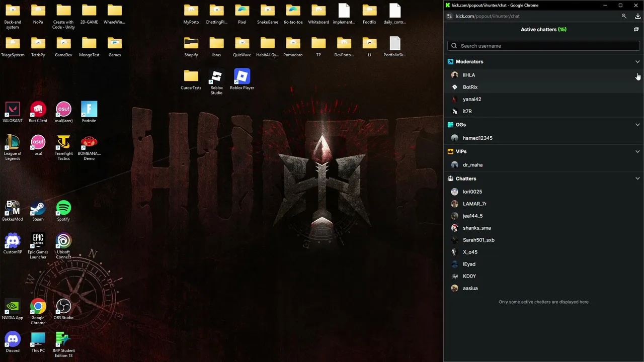The image size is (644, 362).
Task: Select the BOMBANA Demo desktop icon
Action: (x=89, y=148)
